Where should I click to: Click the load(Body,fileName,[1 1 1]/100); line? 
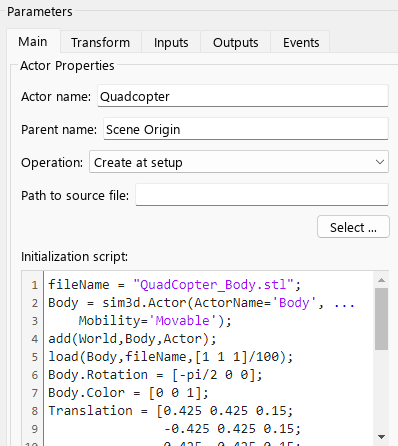coord(171,357)
